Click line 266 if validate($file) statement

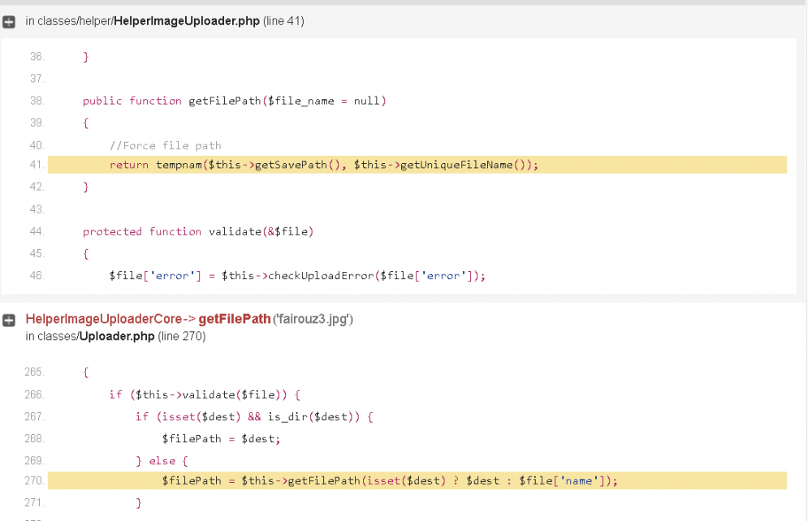coord(205,395)
